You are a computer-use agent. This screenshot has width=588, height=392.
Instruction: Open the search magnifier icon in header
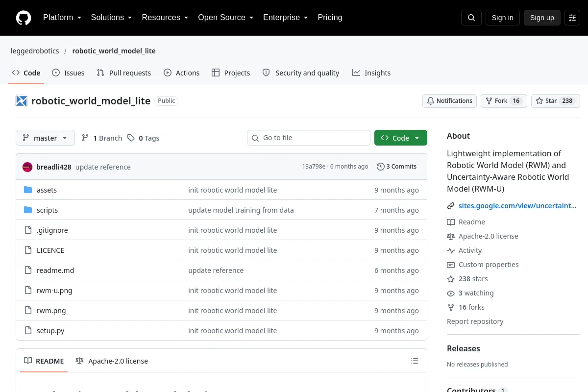point(471,18)
